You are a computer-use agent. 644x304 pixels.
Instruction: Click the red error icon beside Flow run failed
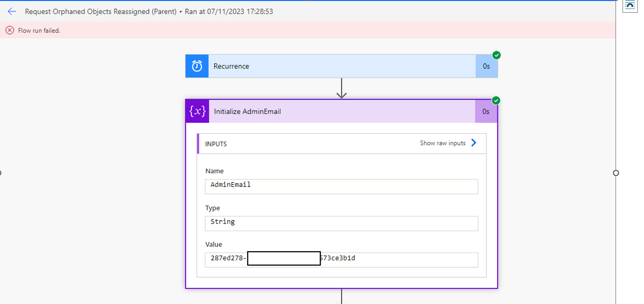[10, 31]
